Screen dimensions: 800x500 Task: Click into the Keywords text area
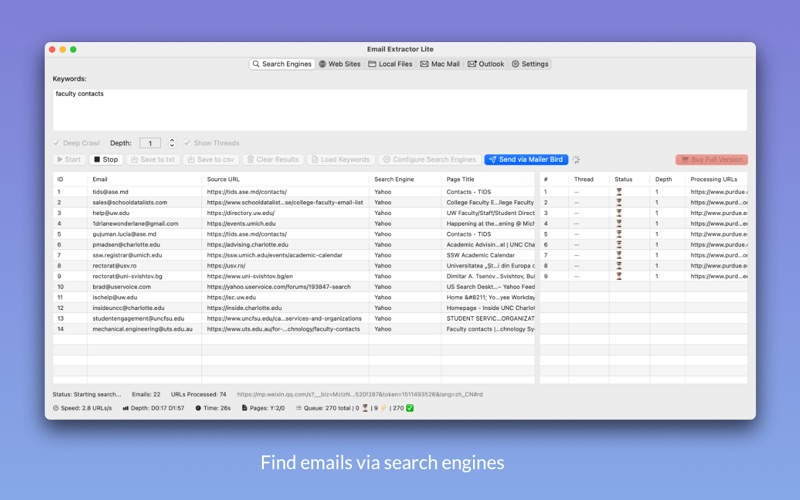pos(400,110)
